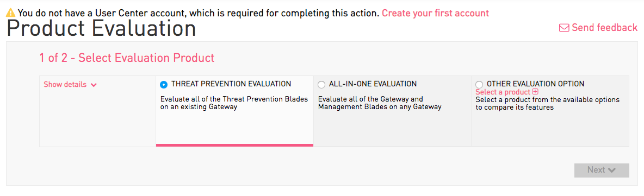This screenshot has height=196, width=644.
Task: Select the Threat Prevention Evaluation radio button
Action: (x=164, y=85)
